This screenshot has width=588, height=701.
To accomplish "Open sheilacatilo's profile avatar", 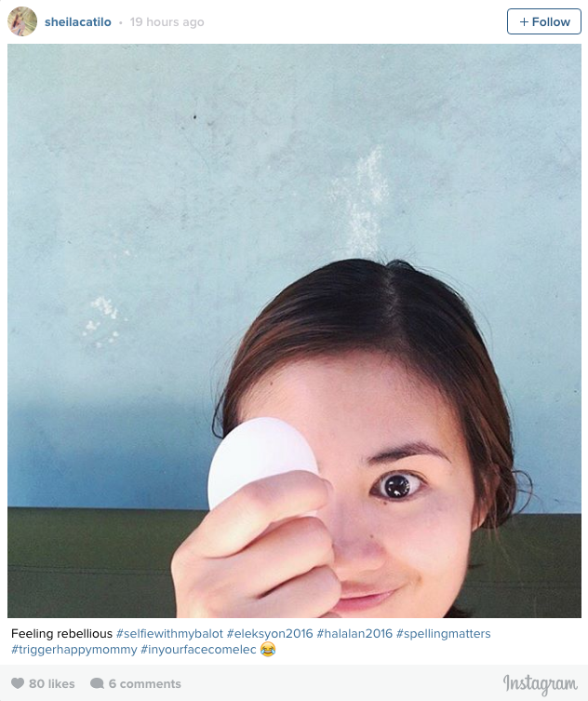I will [x=22, y=21].
